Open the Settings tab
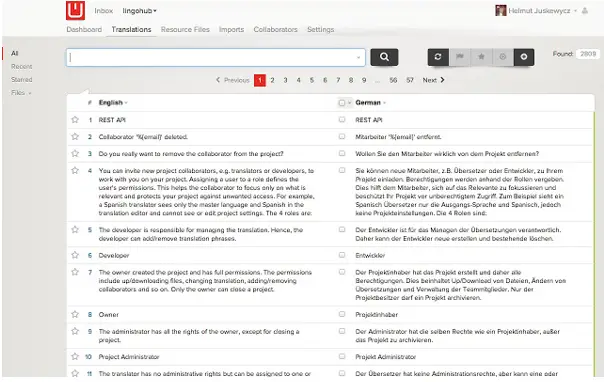 (x=320, y=30)
